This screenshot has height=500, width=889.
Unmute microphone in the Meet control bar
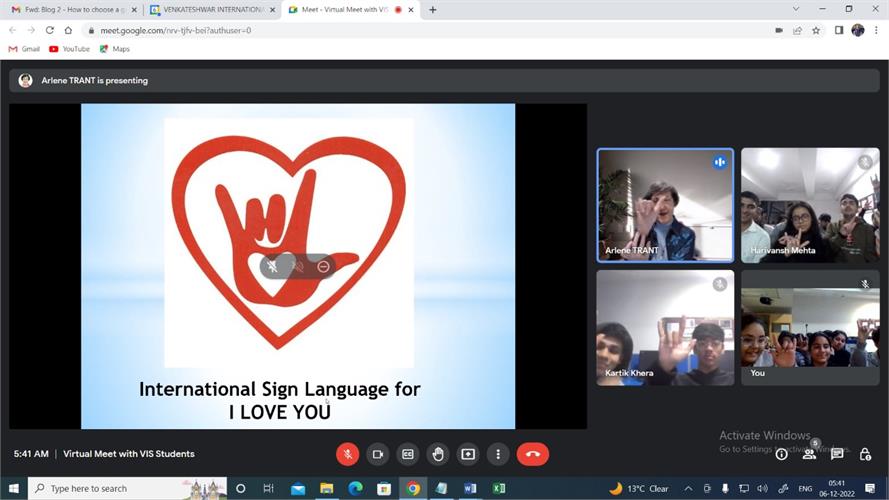pos(347,454)
